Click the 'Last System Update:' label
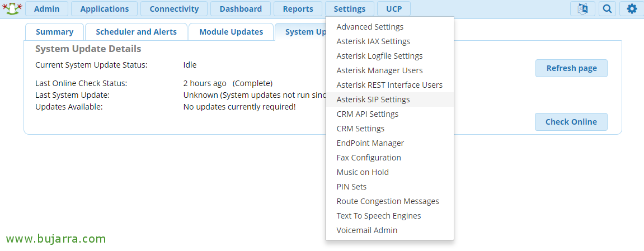Viewport: 644px width, 251px height. point(72,96)
